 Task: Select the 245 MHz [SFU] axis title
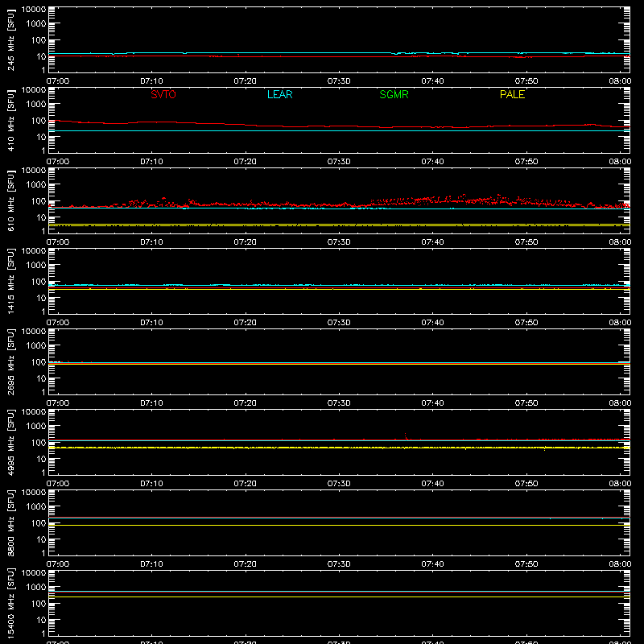[x=10, y=39]
